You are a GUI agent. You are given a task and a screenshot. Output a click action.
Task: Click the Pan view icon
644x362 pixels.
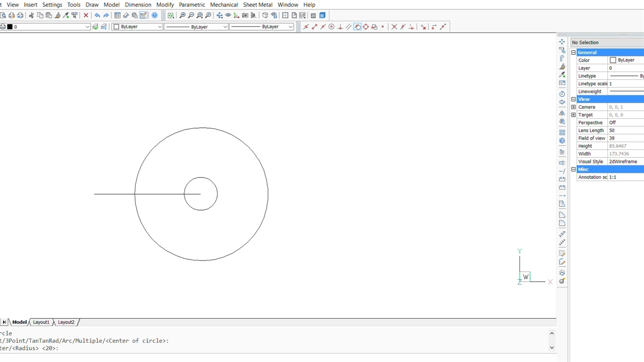tap(219, 16)
